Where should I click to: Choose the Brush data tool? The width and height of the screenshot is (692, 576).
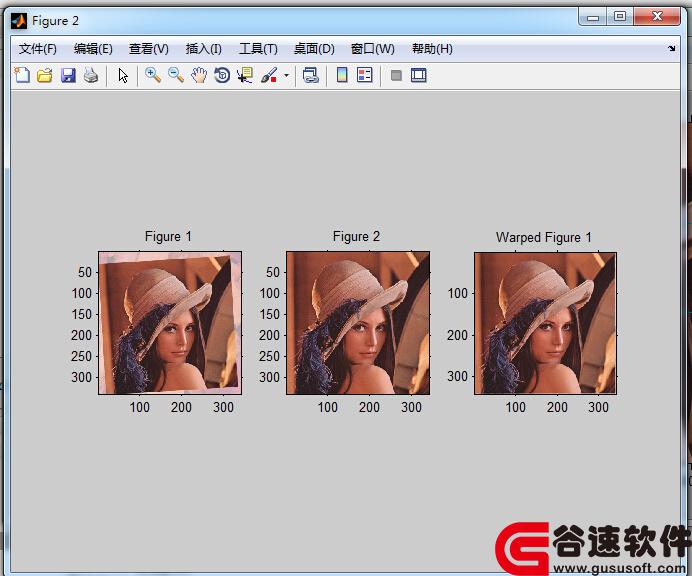click(x=269, y=75)
